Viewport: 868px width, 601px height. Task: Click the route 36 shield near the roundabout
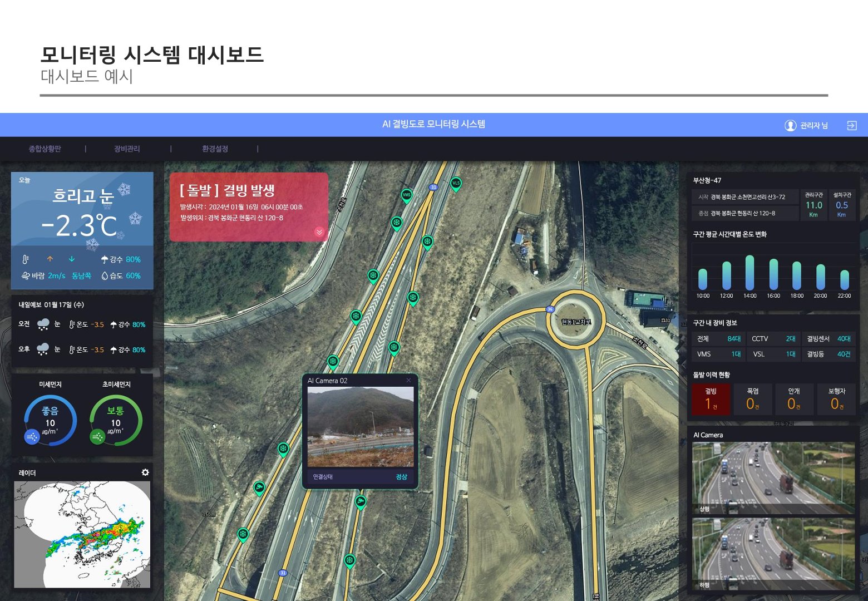pyautogui.click(x=550, y=309)
